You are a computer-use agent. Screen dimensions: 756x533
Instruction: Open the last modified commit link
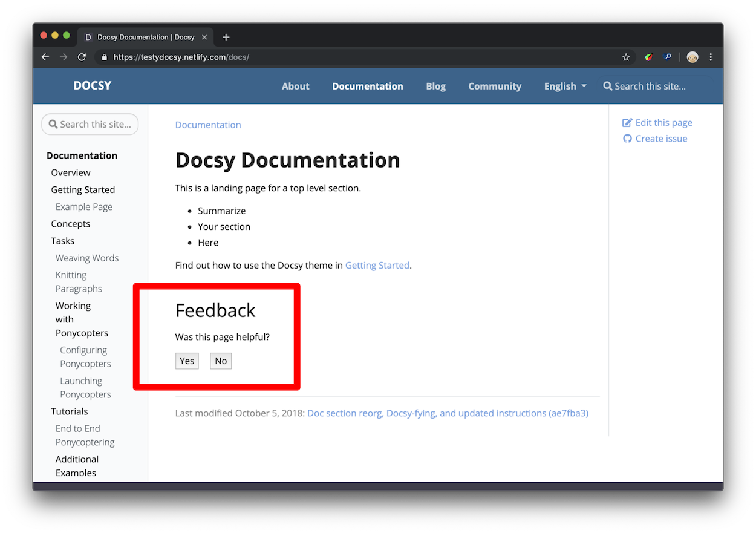448,413
